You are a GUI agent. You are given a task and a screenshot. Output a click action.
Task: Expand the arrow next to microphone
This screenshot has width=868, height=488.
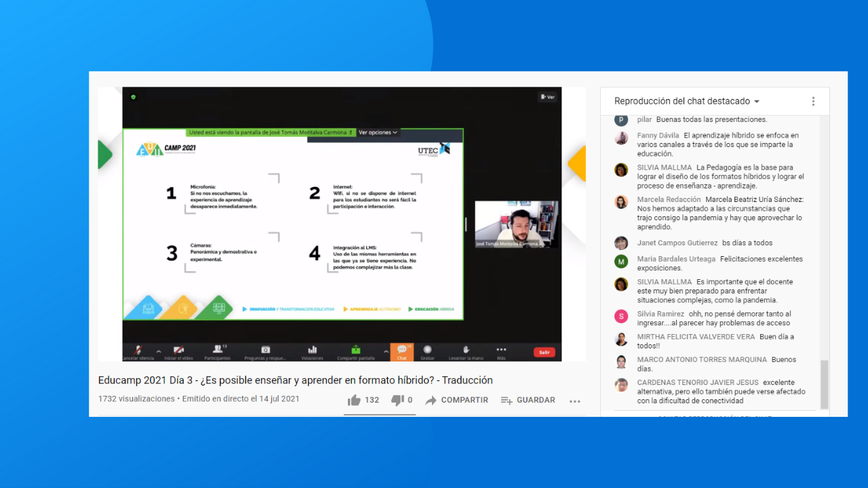[159, 352]
